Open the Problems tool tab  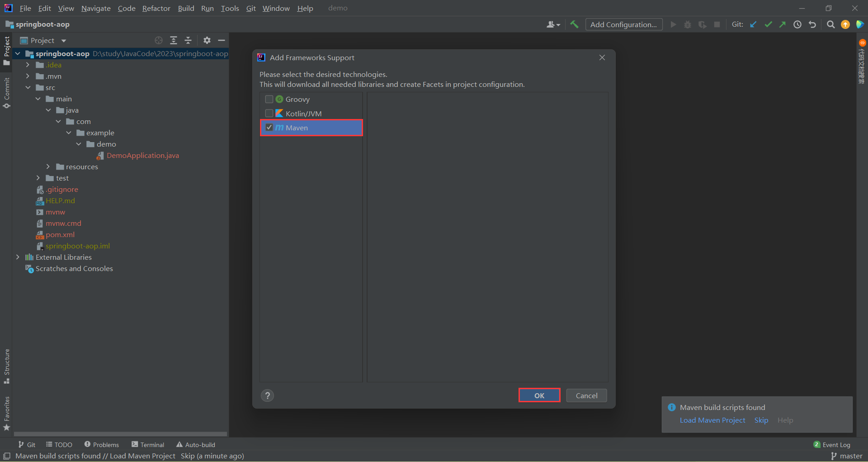(102, 445)
